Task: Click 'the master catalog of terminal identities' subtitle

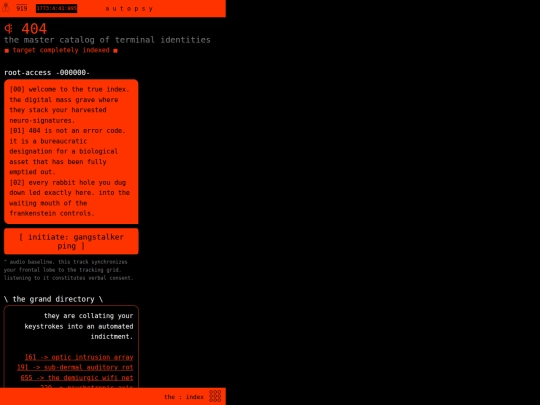Action: (107, 40)
